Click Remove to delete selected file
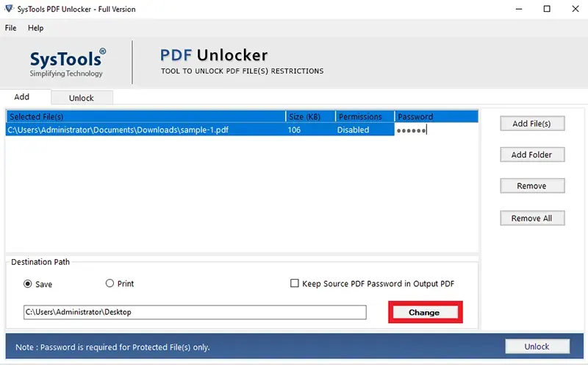This screenshot has width=588, height=365. [532, 186]
